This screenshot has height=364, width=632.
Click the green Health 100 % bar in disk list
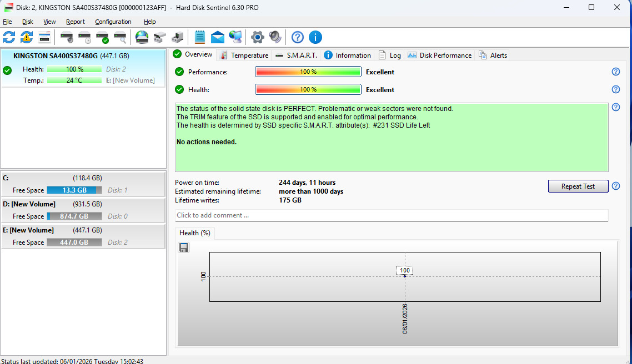74,69
